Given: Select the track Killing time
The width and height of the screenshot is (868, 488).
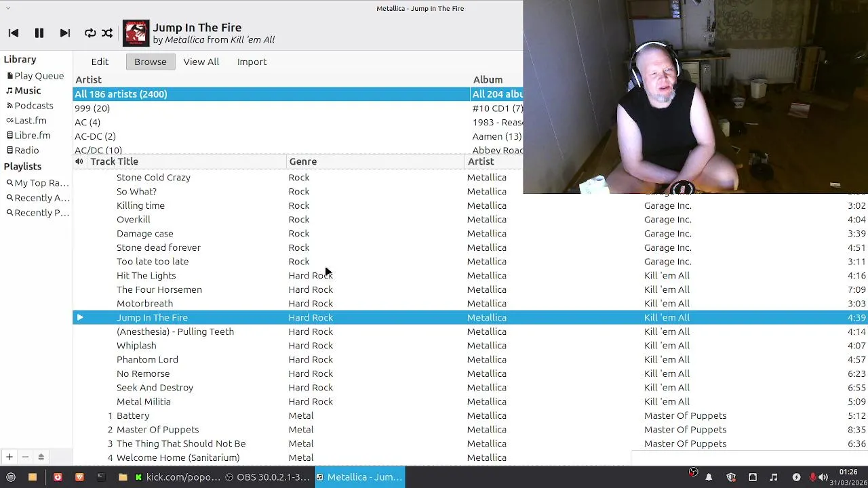Looking at the screenshot, I should tap(140, 205).
